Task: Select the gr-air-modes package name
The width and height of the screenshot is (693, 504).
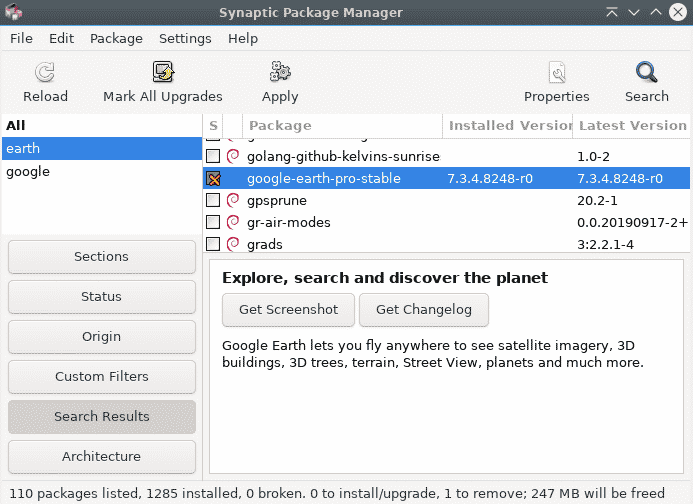Action: pos(289,222)
